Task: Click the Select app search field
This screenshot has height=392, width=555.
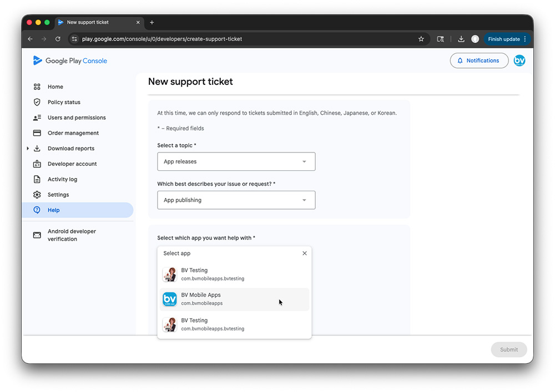Action: (229, 253)
